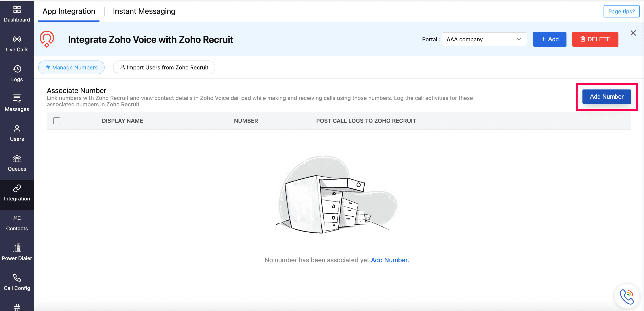Navigate to Queues in sidebar
This screenshot has width=644, height=311.
tap(17, 163)
